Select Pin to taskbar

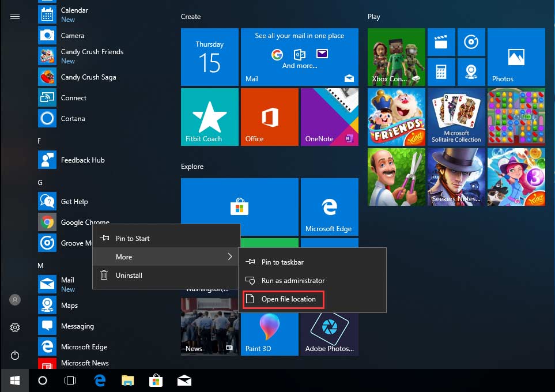(312, 262)
